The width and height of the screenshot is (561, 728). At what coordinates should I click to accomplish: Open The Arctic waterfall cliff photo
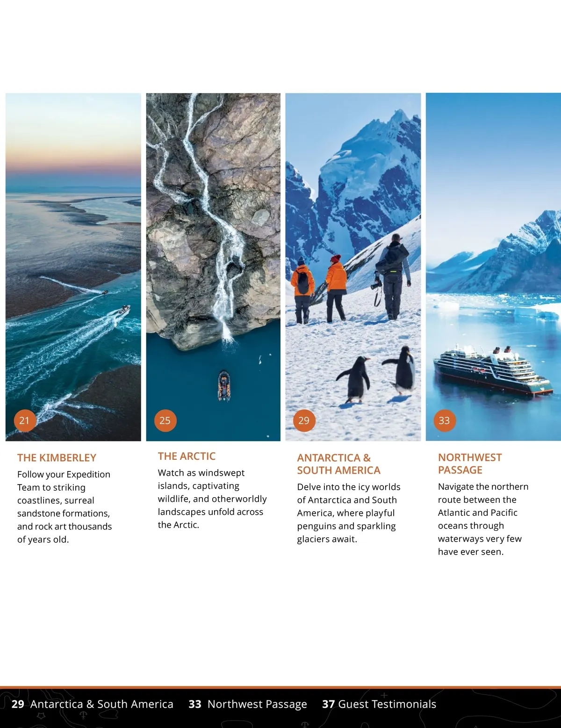[213, 267]
